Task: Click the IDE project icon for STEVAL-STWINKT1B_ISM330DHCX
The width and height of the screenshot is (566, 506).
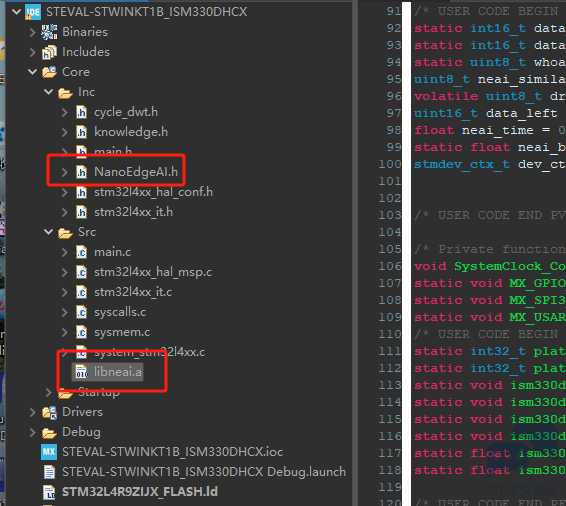Action: [33, 12]
